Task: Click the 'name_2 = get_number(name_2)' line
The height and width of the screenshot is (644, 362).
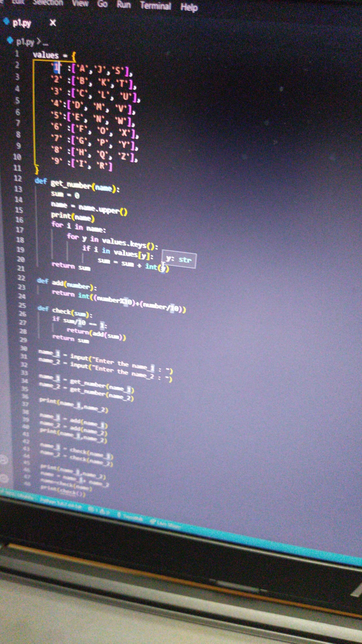Action: [x=86, y=392]
